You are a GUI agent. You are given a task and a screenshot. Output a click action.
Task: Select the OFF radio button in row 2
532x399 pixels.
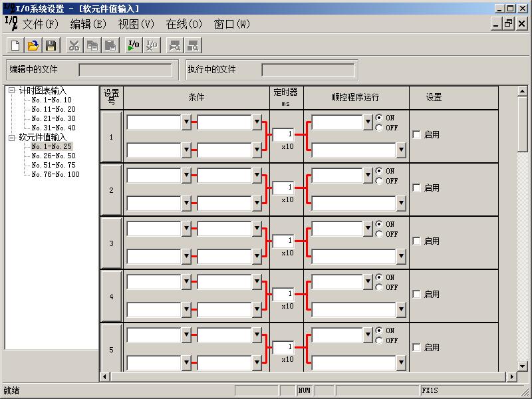tap(379, 181)
